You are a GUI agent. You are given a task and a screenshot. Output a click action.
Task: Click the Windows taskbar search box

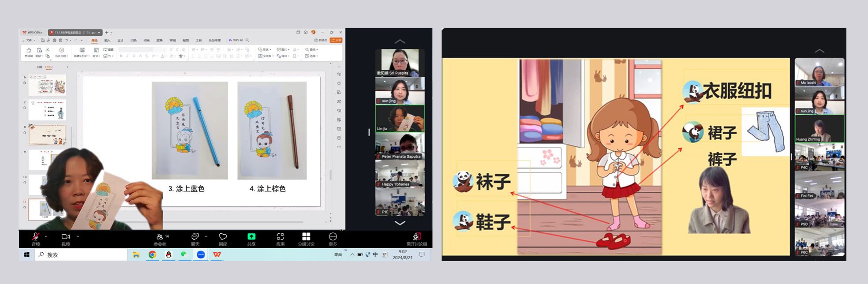click(x=82, y=254)
